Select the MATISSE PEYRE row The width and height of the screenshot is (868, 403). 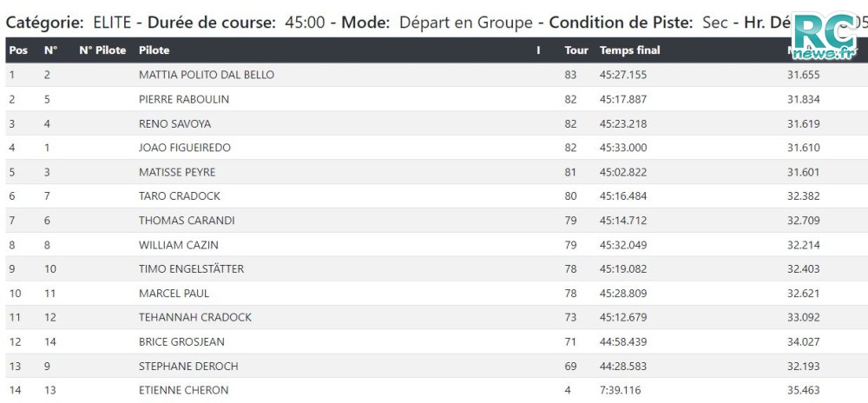pos(434,172)
